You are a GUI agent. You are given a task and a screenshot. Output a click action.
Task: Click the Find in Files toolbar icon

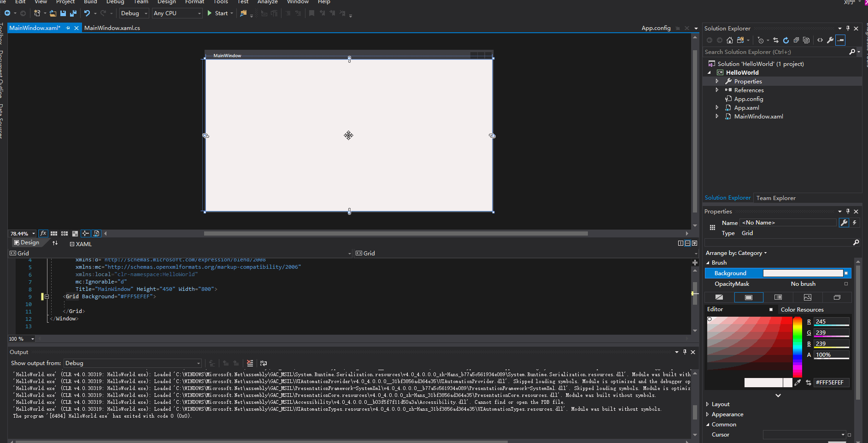click(243, 13)
